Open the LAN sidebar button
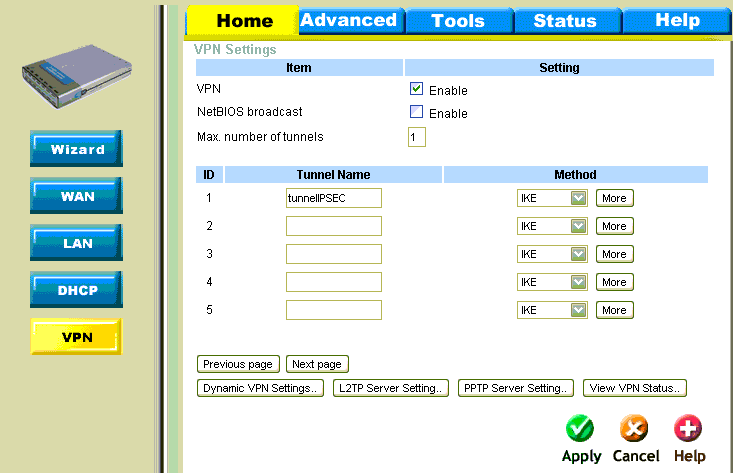The image size is (733, 473). [77, 243]
